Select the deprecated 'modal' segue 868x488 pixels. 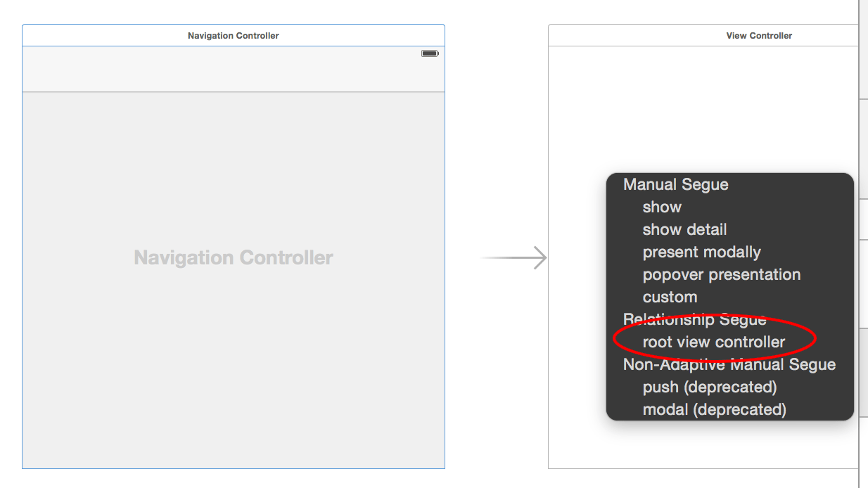tap(712, 409)
